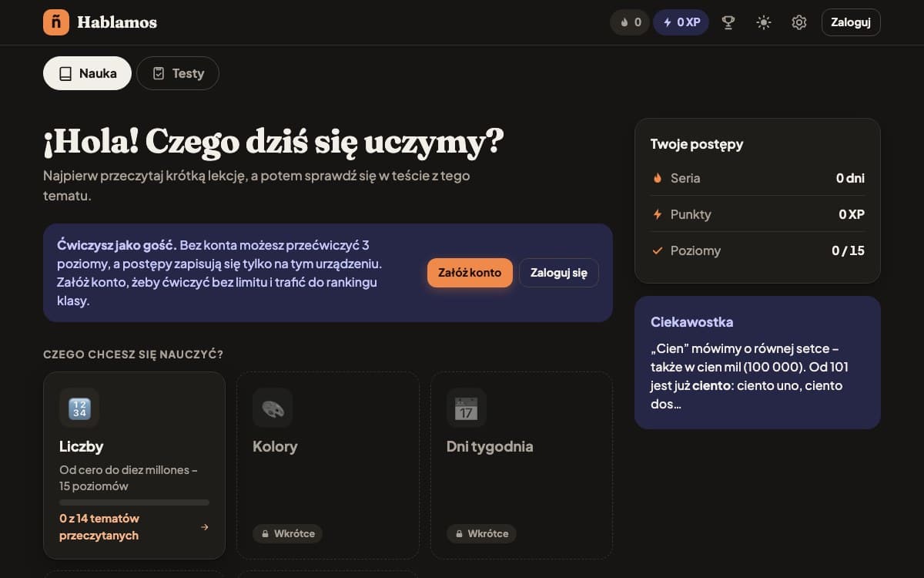Click the Dni tygodnia calendar icon
The image size is (924, 578).
467,408
